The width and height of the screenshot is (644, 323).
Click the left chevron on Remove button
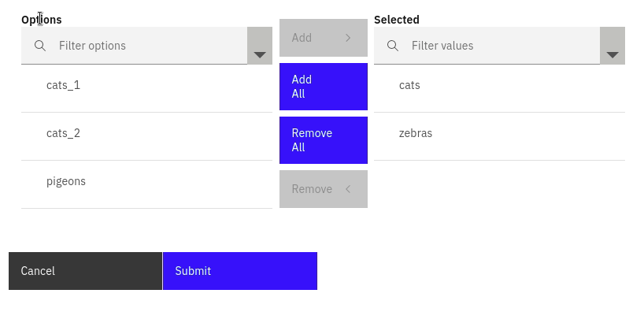pyautogui.click(x=348, y=189)
